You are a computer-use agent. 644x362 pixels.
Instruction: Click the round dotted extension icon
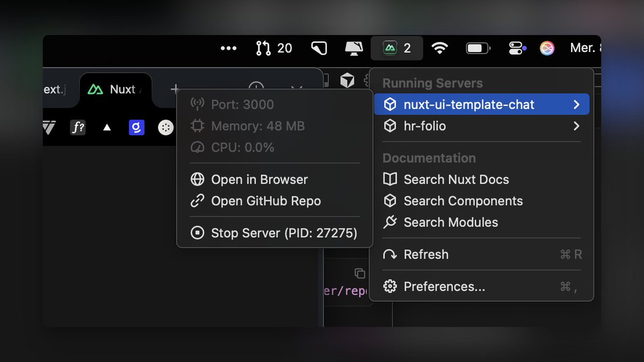(166, 127)
